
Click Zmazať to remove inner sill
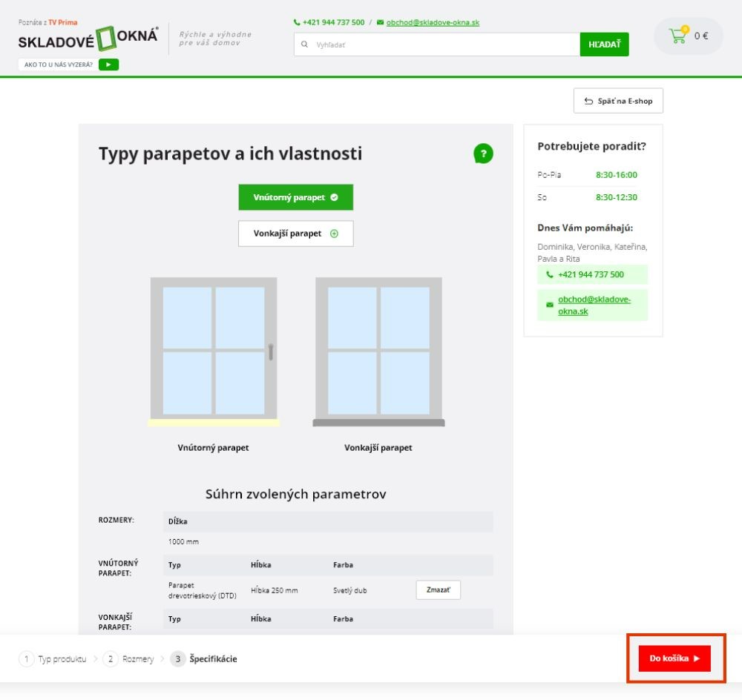coord(438,590)
